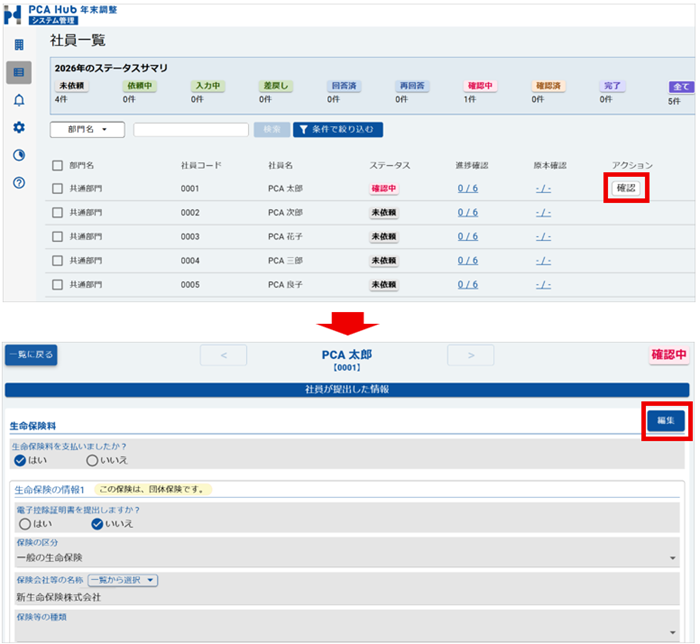
Task: Go to next employee arrow button
Action: tap(471, 355)
